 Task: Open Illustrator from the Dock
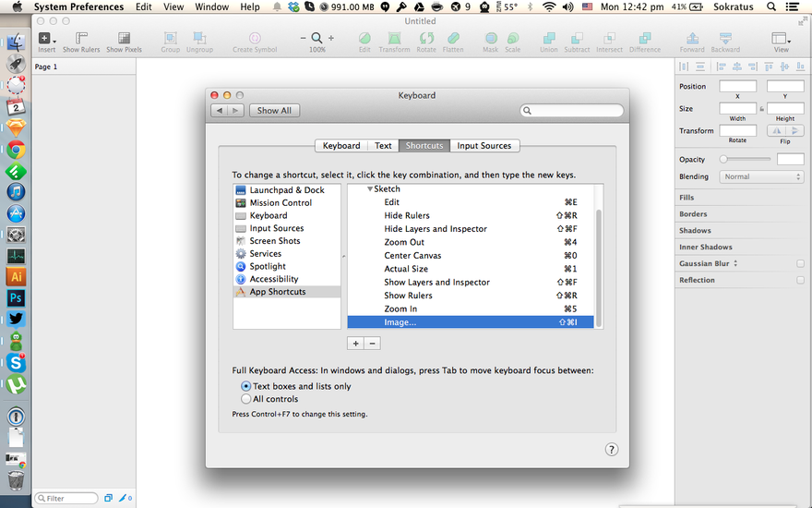point(16,277)
